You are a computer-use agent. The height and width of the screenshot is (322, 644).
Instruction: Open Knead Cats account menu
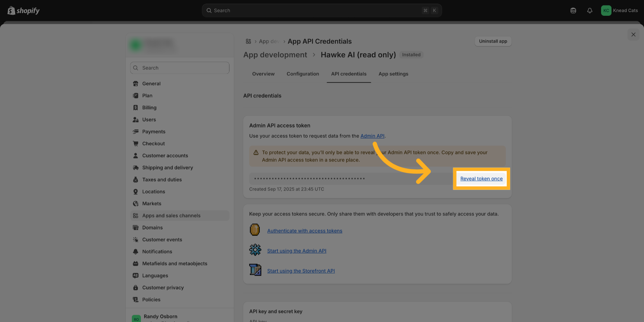tap(619, 11)
